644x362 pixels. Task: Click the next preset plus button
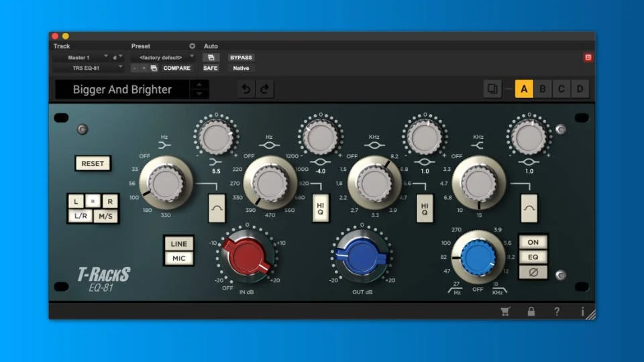[144, 68]
